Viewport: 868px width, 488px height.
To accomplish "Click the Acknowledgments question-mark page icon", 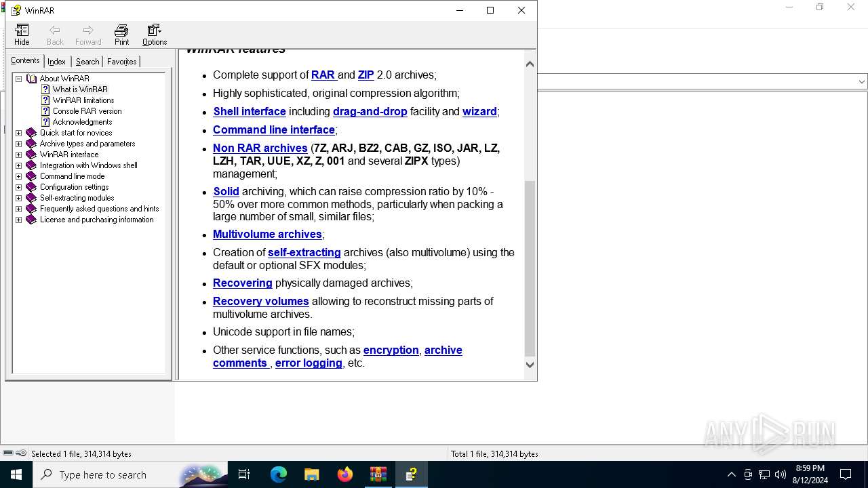I will point(45,122).
